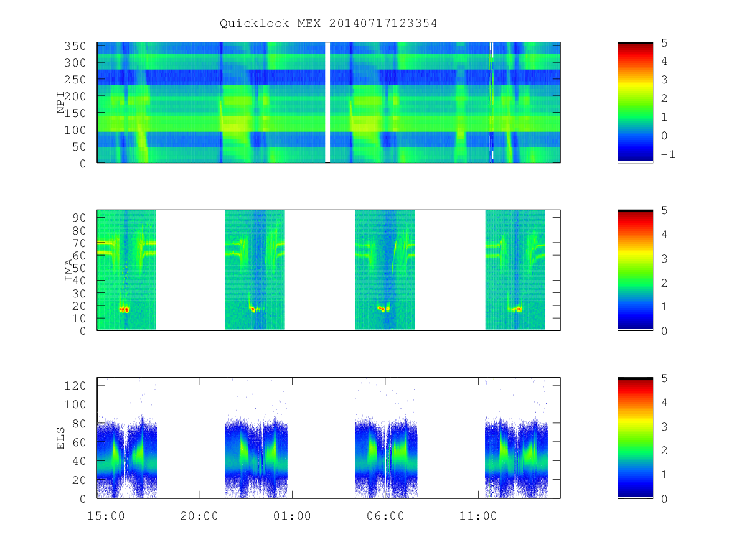Click the "11:00" time axis label
The width and height of the screenshot is (747, 560).
click(477, 516)
